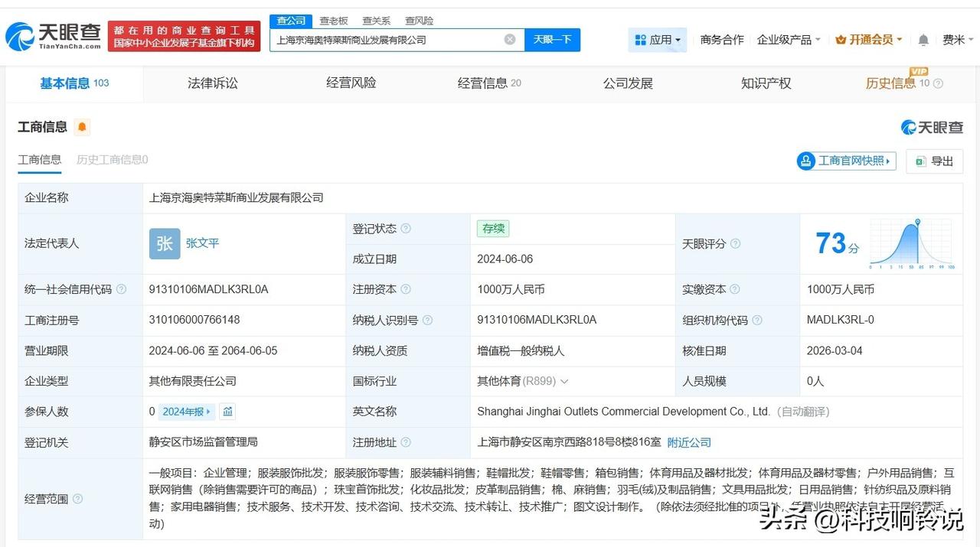Click registration number 310106000766148
This screenshot has width=980, height=547.
194,320
